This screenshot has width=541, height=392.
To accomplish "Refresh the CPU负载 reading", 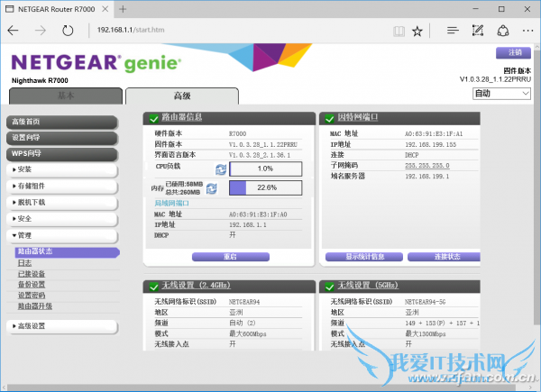I will pyautogui.click(x=221, y=169).
